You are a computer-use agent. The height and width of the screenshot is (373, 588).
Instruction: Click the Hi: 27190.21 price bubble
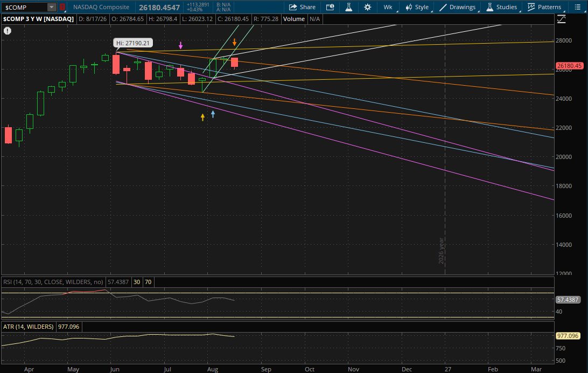(133, 43)
